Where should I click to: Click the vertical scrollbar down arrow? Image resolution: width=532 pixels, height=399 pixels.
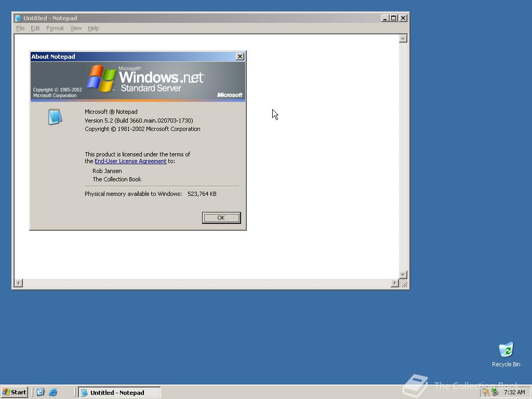403,274
